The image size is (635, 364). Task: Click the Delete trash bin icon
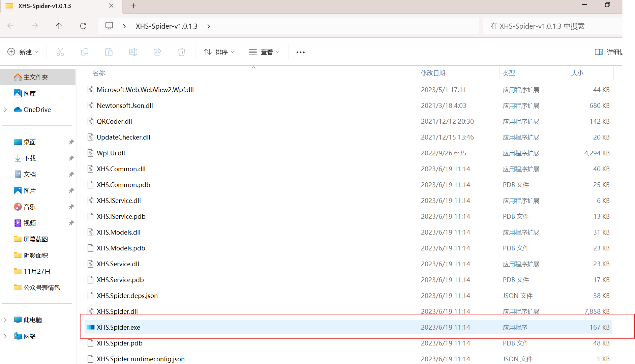[182, 52]
